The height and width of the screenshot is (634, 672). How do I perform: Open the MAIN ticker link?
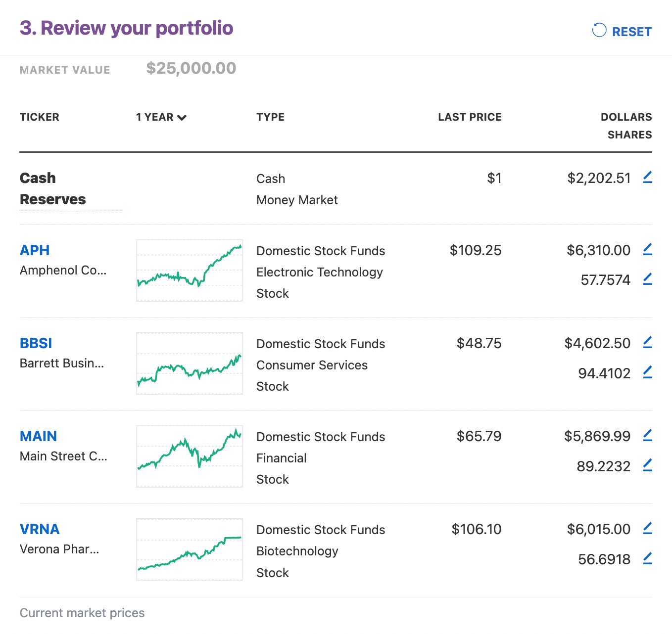pos(39,436)
